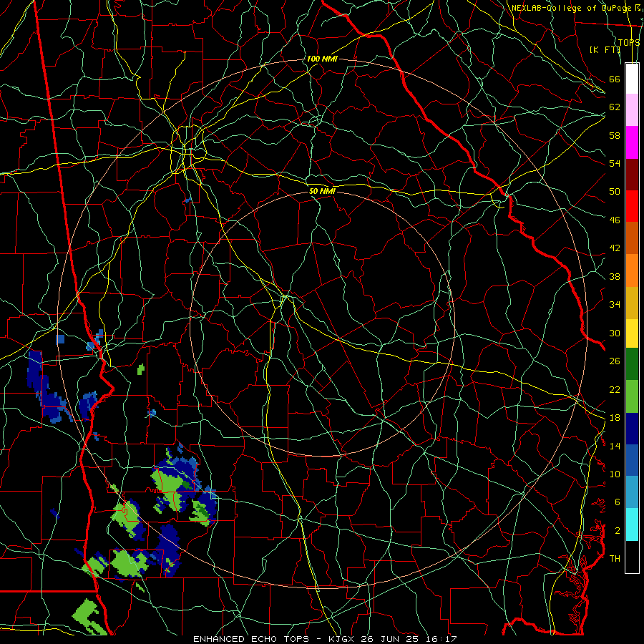Image resolution: width=644 pixels, height=644 pixels.
Task: Click the Enhanced Echo Tops KJGX caption
Action: pyautogui.click(x=325, y=639)
